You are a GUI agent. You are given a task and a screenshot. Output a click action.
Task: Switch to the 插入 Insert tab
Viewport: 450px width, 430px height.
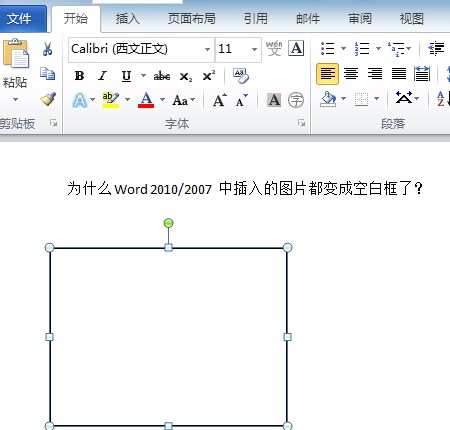[x=127, y=19]
